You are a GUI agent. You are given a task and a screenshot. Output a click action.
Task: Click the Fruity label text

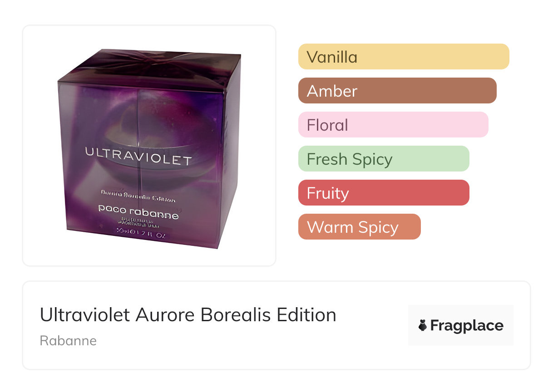click(328, 193)
